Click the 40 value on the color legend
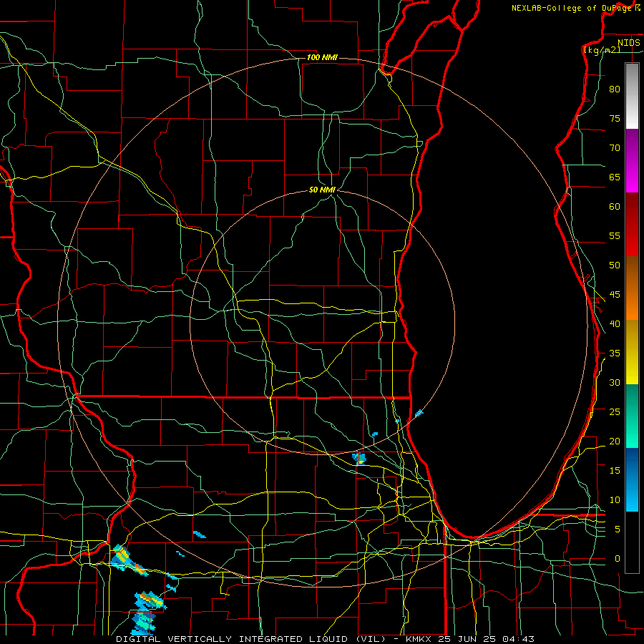The image size is (644, 644). pyautogui.click(x=615, y=324)
